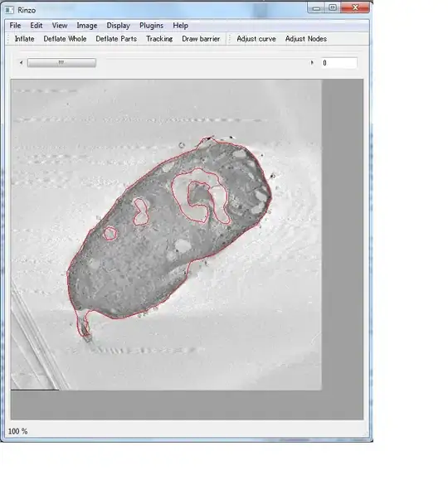Select Deflate Whole in toolbar
448x480 pixels.
[65, 39]
